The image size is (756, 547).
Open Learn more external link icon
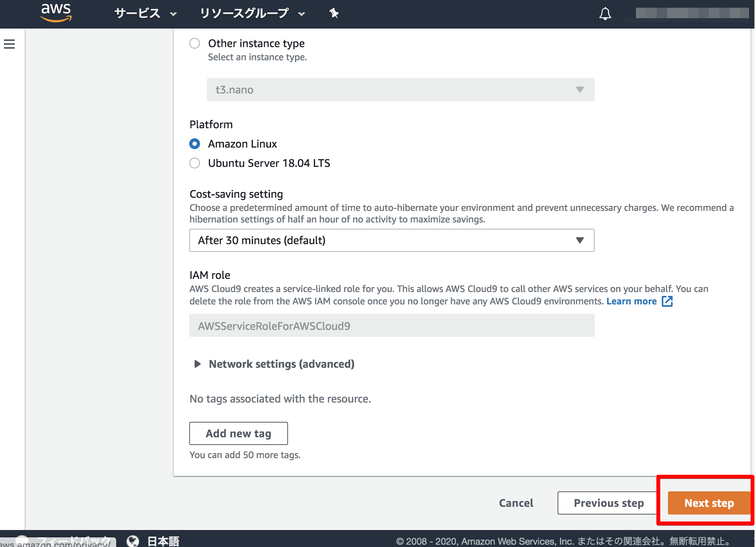coord(667,301)
